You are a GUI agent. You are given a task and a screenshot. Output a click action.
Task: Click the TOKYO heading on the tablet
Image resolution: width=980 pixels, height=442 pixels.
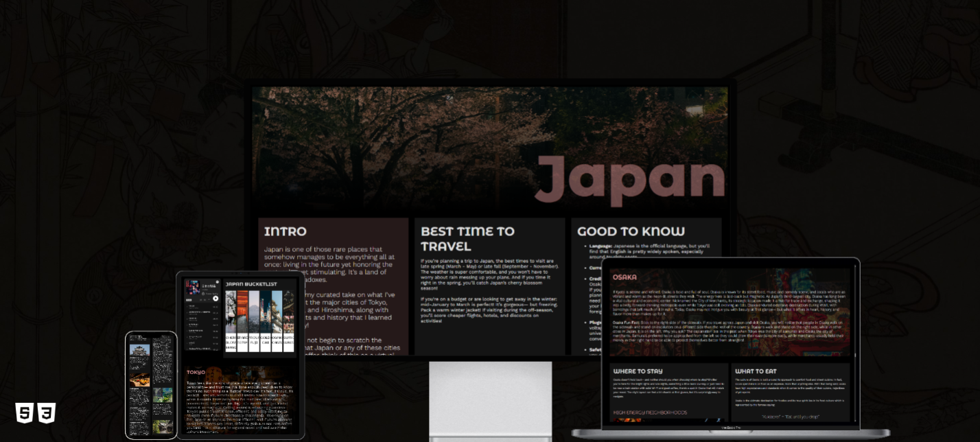point(196,372)
